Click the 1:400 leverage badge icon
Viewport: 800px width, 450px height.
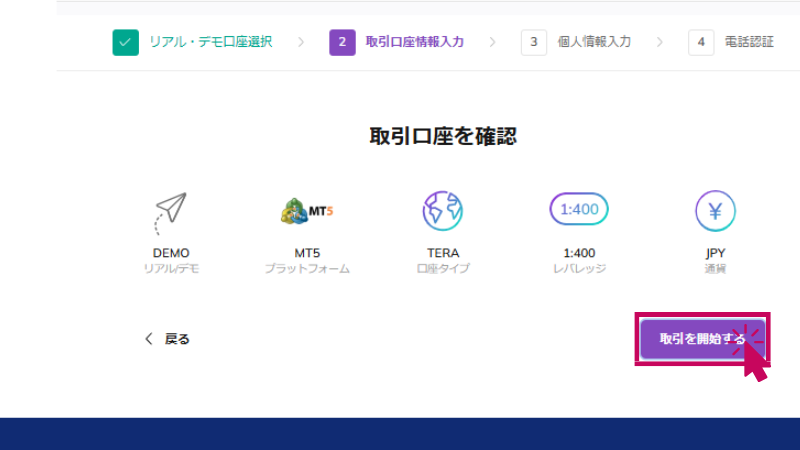point(579,209)
